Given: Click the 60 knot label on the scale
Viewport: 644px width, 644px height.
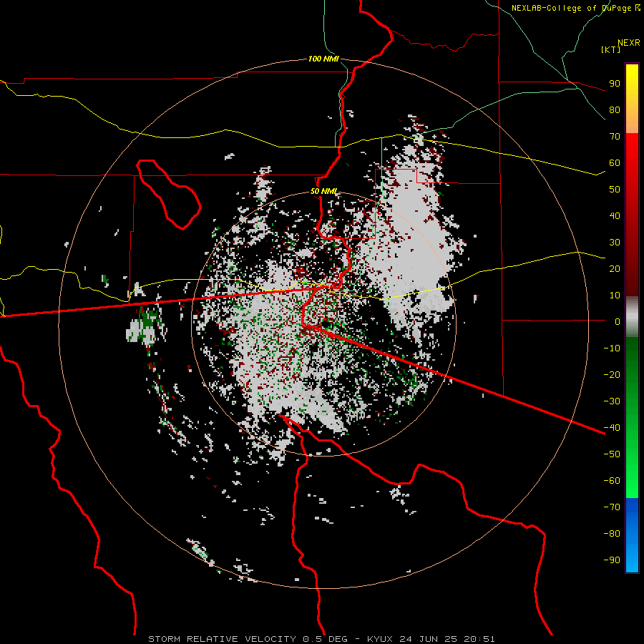Looking at the screenshot, I should click(615, 162).
